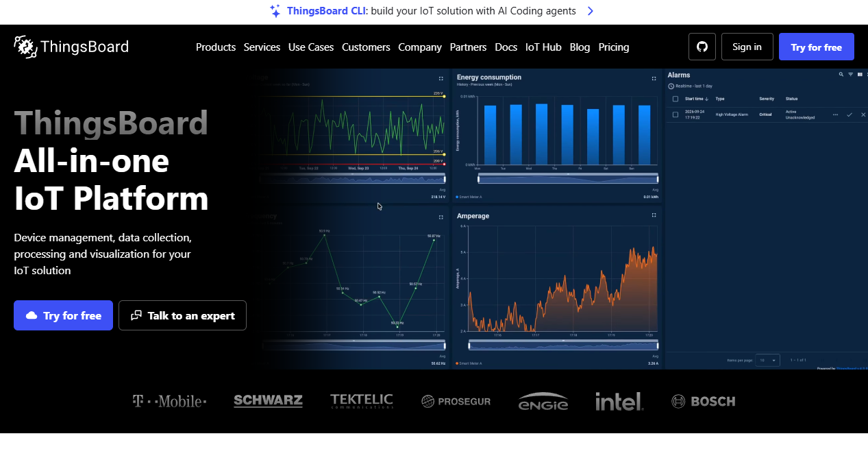The height and width of the screenshot is (460, 868).
Task: Expand the voltage chart widget to fullscreen
Action: [x=441, y=79]
